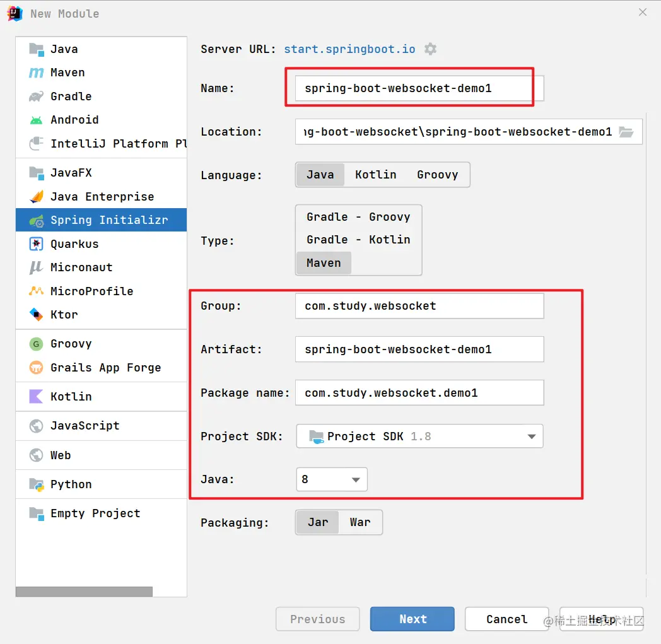The height and width of the screenshot is (644, 661).
Task: Click the IntelliJ IDEA logo in title bar
Action: click(x=15, y=13)
